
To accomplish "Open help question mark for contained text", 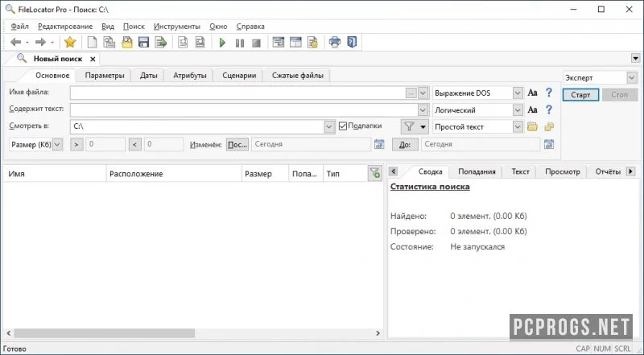I will pyautogui.click(x=549, y=109).
